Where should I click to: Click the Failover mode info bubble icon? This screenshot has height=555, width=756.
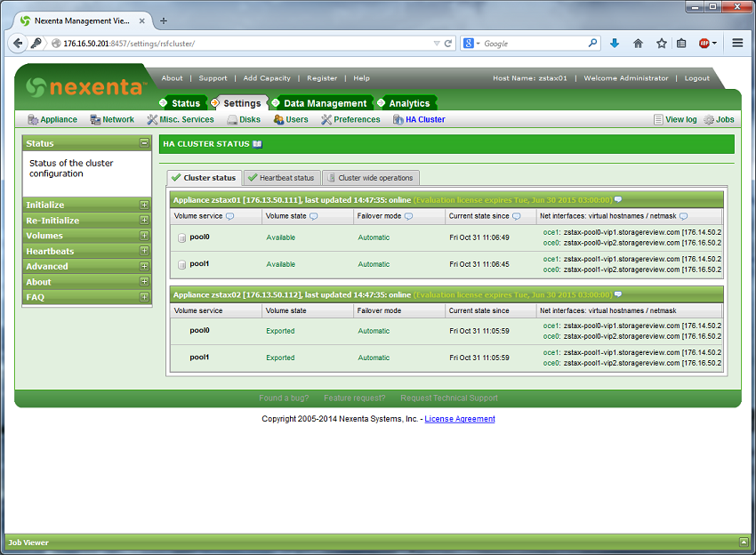click(x=408, y=216)
